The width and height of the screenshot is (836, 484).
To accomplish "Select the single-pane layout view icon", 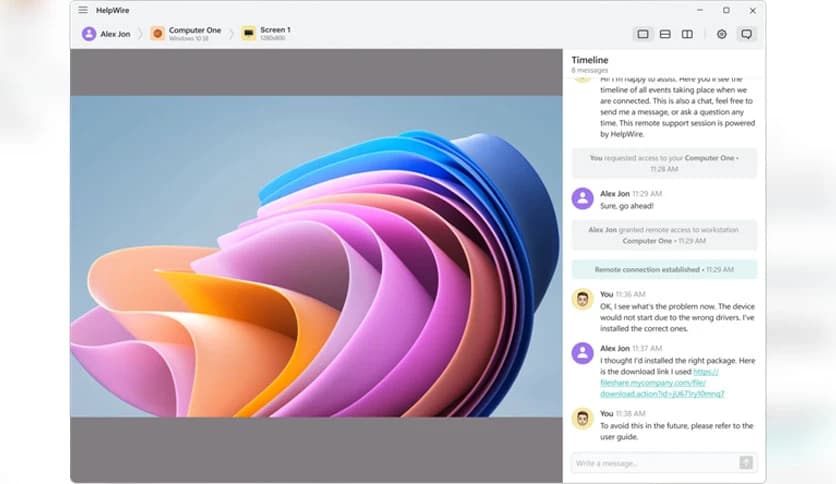I will tap(643, 34).
